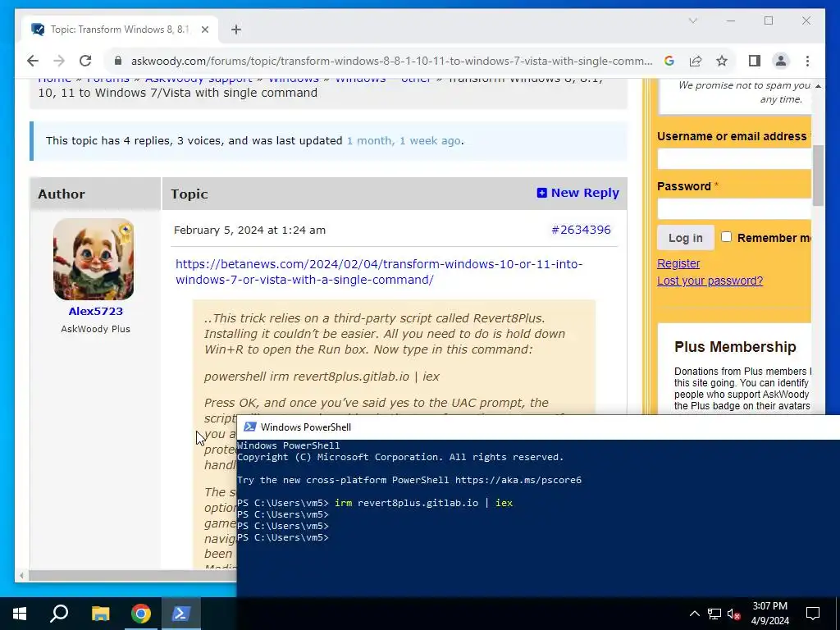Click the muted volume tray icon
Image resolution: width=840 pixels, height=630 pixels.
[734, 614]
